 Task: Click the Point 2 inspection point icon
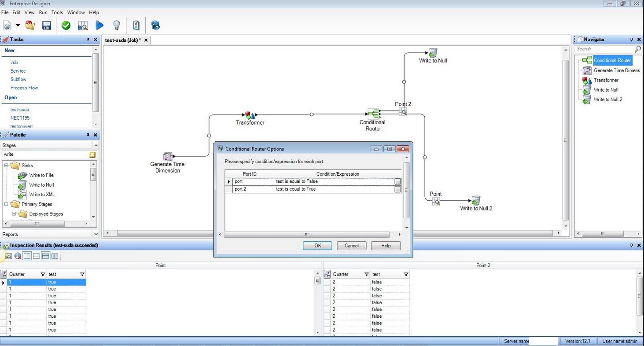pos(403,112)
